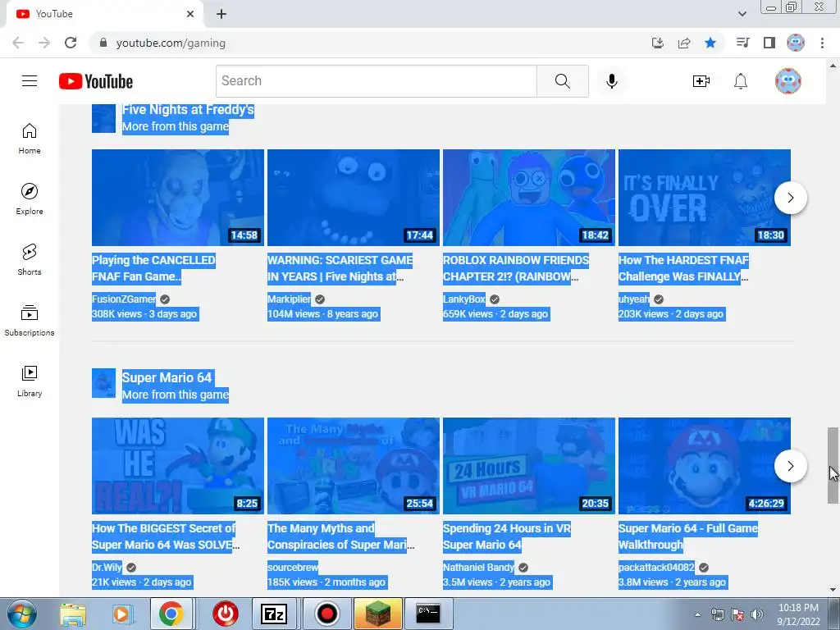
Task: Open Many Myths and Conspiracies thumbnail
Action: 354,466
